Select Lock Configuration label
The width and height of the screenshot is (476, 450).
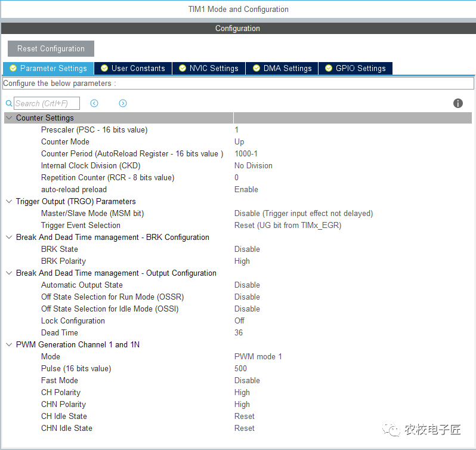click(x=73, y=320)
